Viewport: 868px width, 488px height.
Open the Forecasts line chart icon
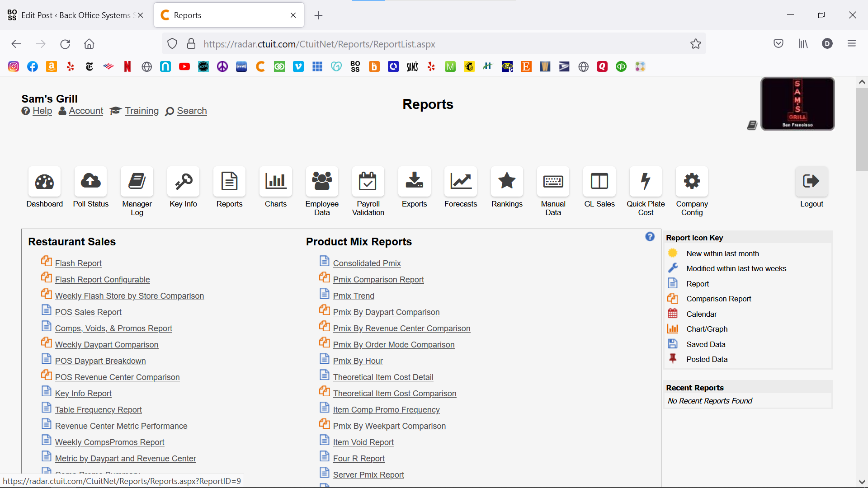461,182
